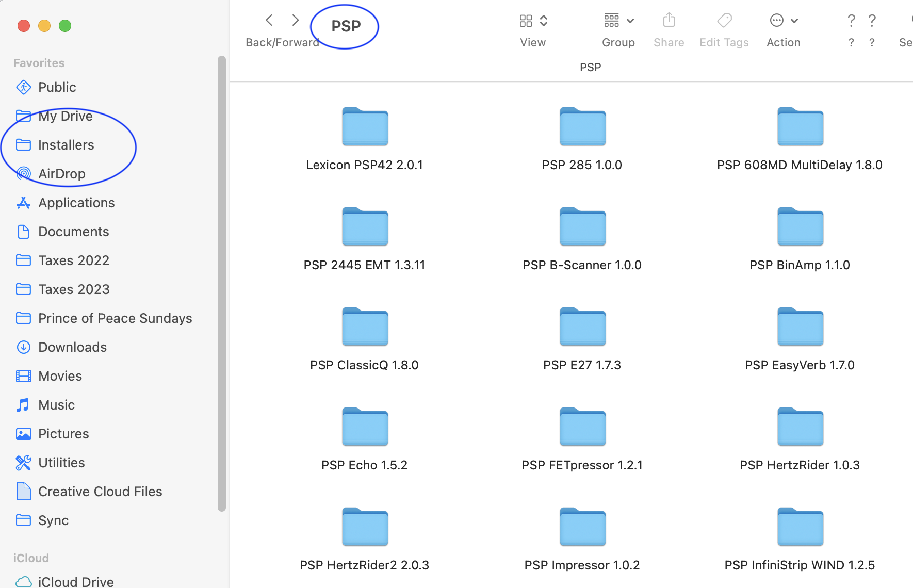The height and width of the screenshot is (588, 913).
Task: Open My Drive in Favorites
Action: (66, 116)
